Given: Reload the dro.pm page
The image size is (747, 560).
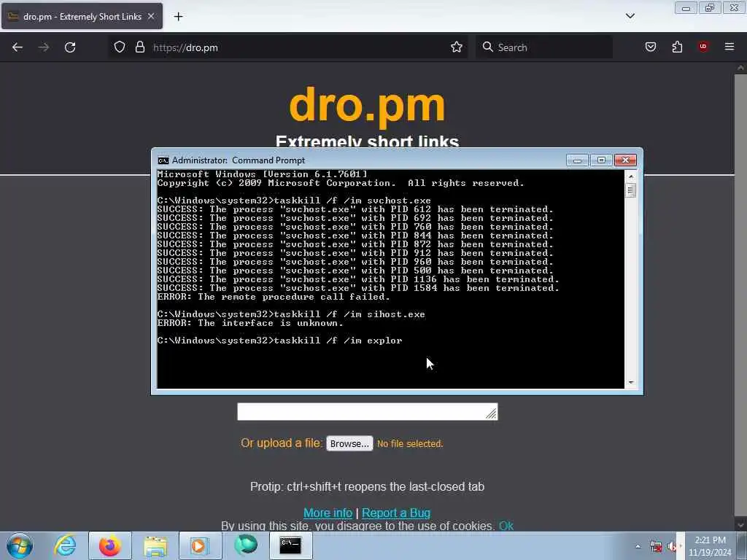Looking at the screenshot, I should (70, 47).
